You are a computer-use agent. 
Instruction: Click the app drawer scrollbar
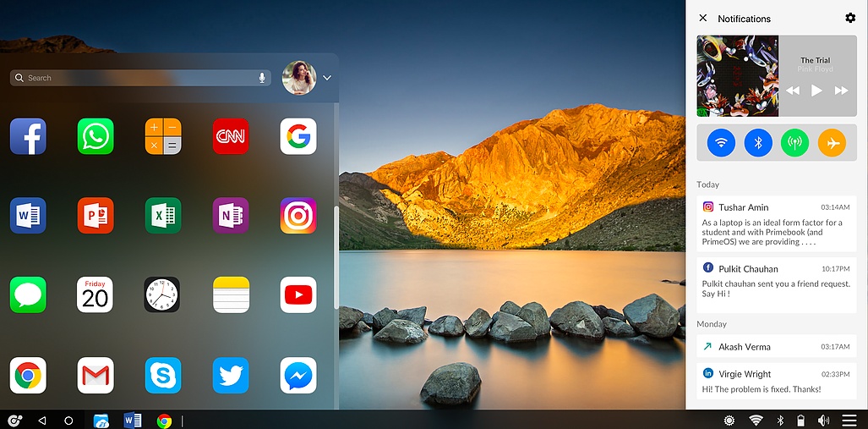(x=336, y=257)
